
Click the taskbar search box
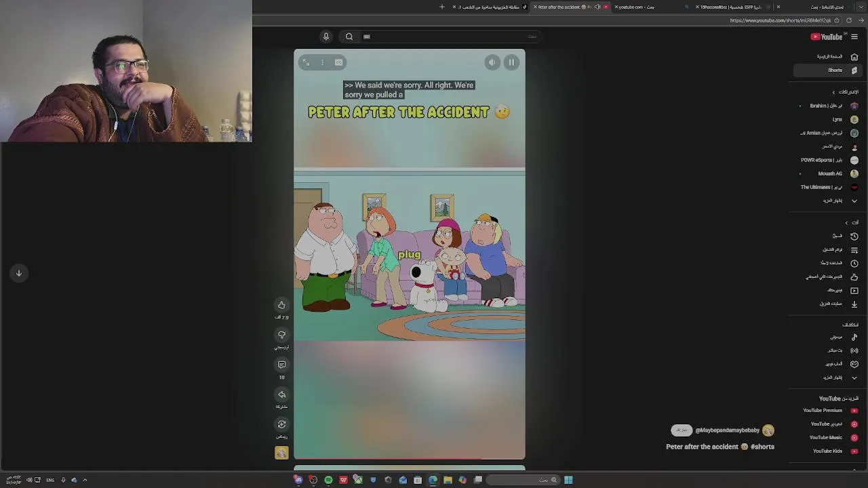pyautogui.click(x=523, y=480)
